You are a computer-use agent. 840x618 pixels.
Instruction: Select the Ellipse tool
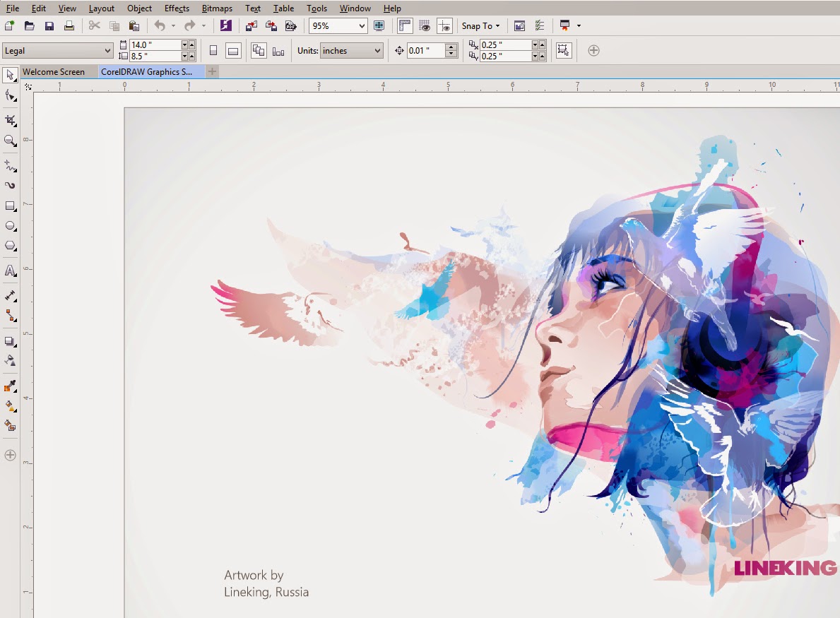(x=10, y=226)
